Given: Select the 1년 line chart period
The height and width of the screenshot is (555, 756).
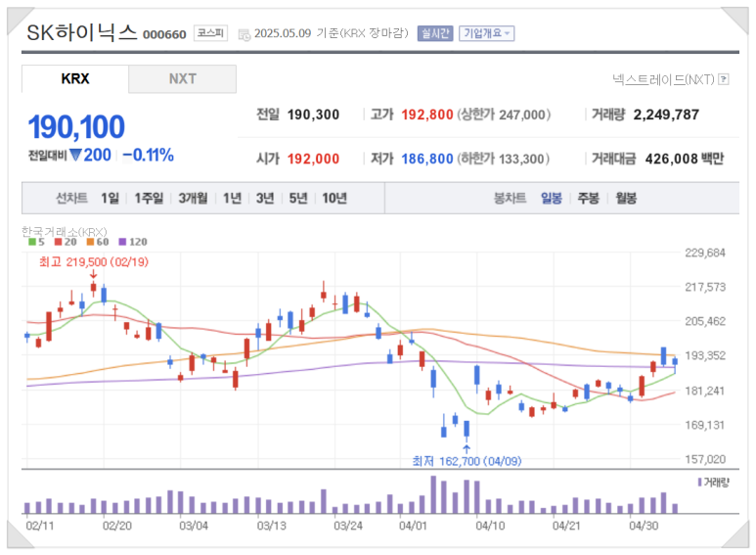Looking at the screenshot, I should point(232,198).
